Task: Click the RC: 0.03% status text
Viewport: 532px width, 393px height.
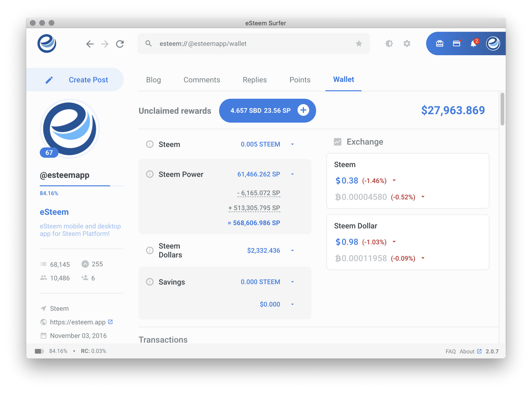Action: click(94, 351)
